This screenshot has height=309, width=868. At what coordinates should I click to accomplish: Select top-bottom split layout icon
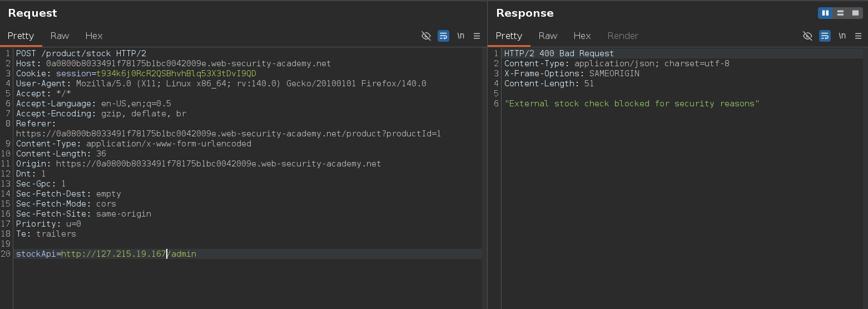tap(840, 13)
